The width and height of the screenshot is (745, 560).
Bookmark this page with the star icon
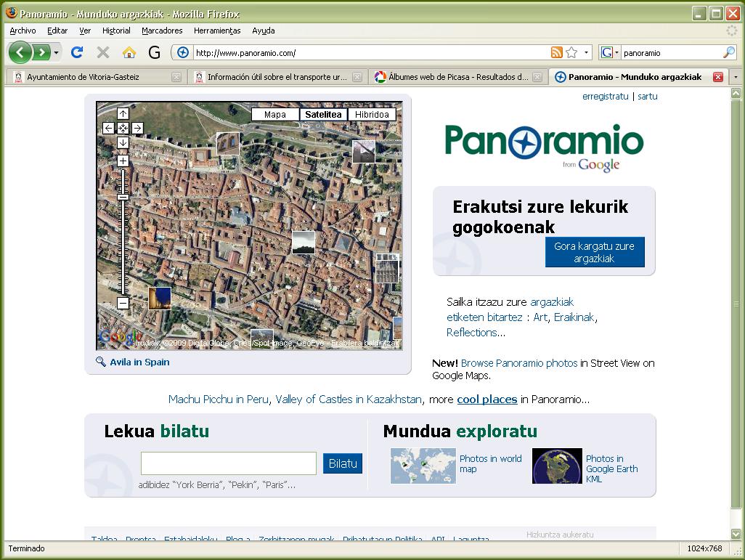pyautogui.click(x=571, y=52)
